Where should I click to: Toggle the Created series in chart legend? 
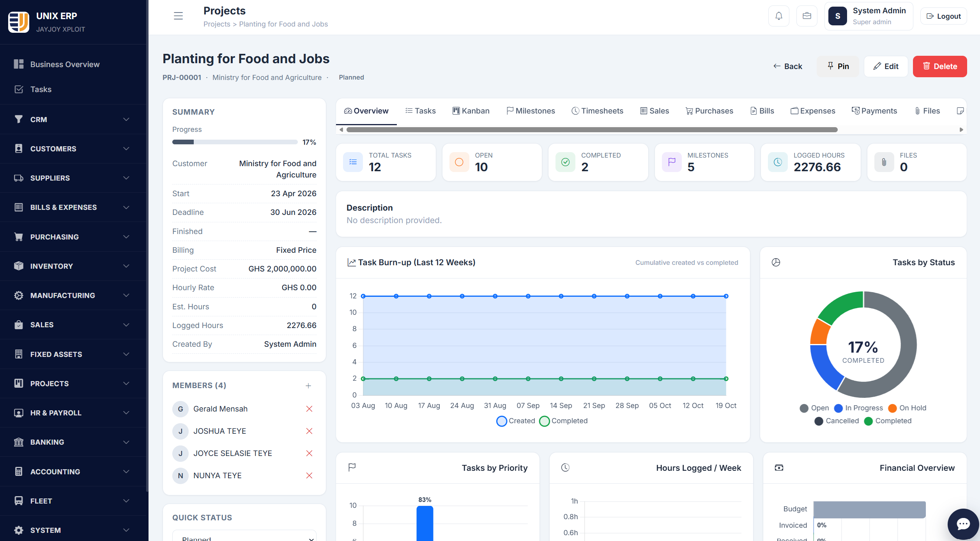tap(516, 421)
